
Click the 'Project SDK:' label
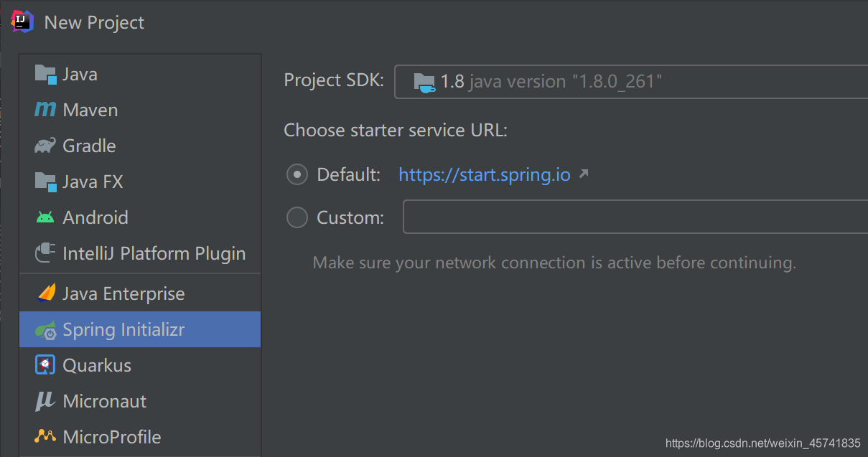click(x=335, y=80)
